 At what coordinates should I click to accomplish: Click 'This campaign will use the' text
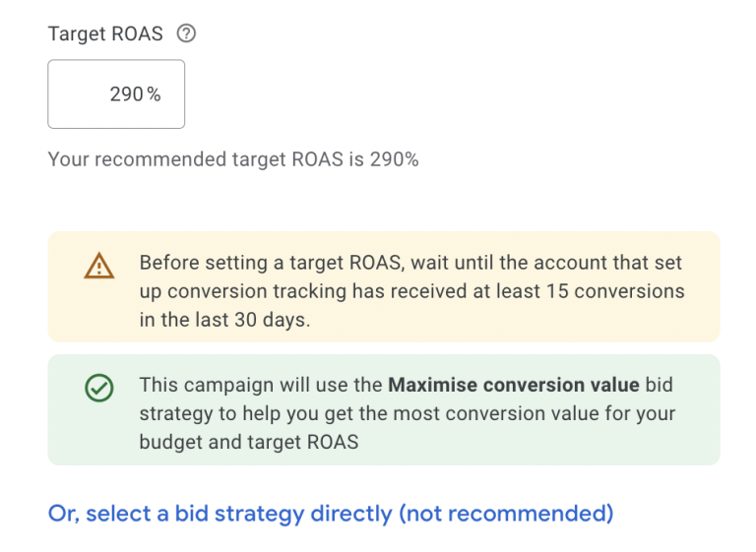[x=261, y=385]
